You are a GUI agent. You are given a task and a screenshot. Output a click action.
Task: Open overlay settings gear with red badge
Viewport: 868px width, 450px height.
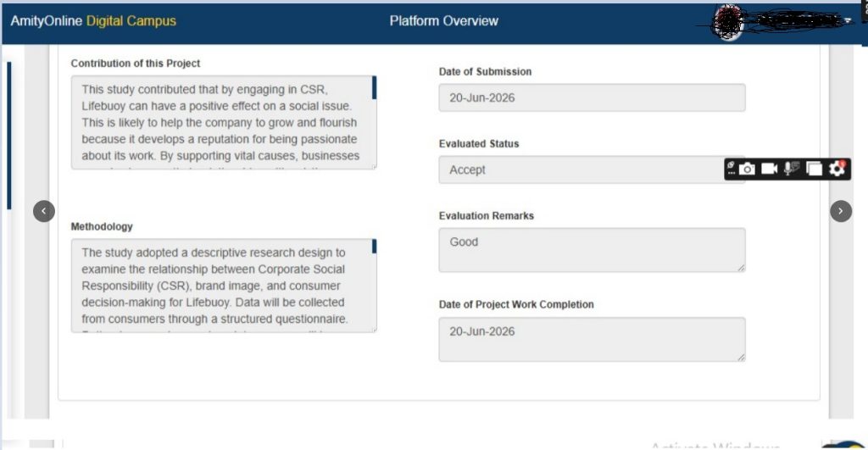tap(837, 169)
